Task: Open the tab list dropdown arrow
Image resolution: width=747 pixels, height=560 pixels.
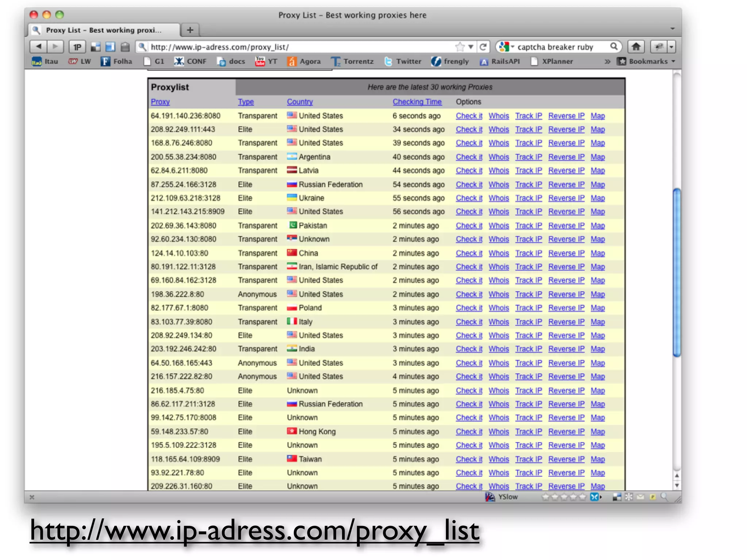Action: click(673, 28)
